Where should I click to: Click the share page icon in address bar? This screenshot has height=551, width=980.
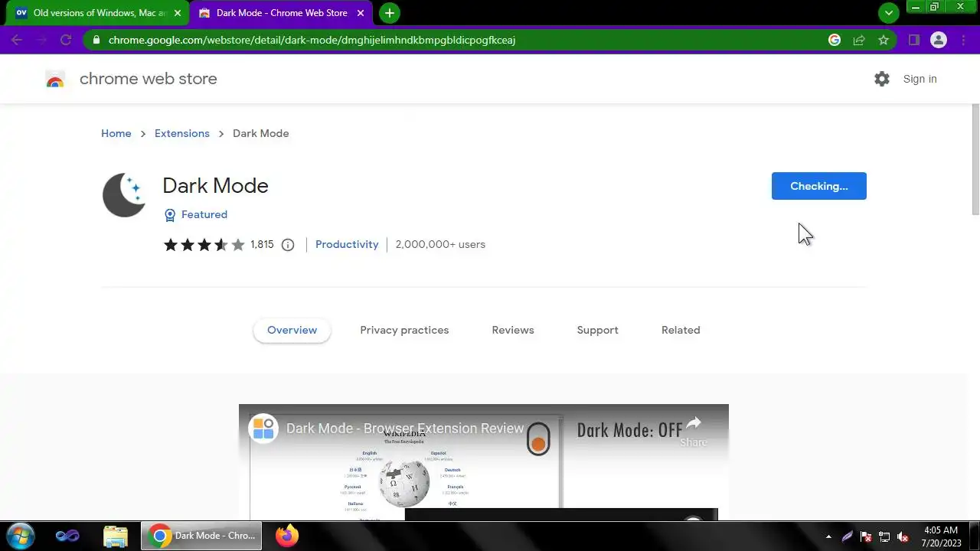coord(859,40)
